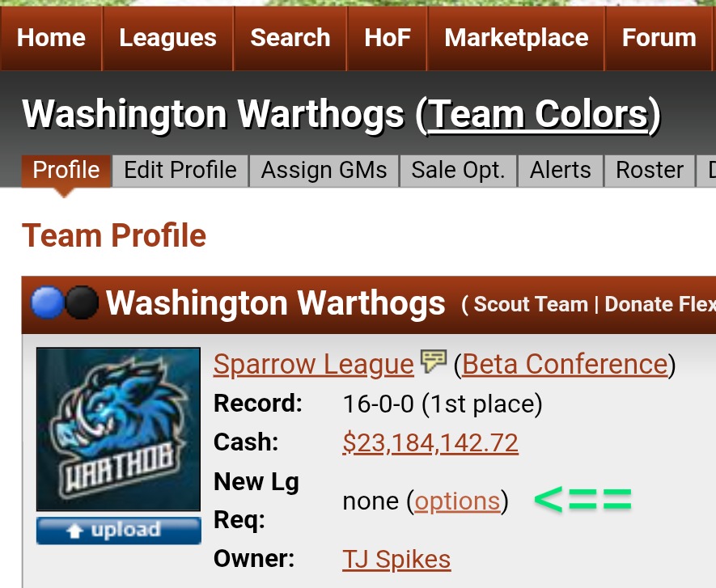Click the black team color circle
The height and width of the screenshot is (588, 716).
(82, 302)
